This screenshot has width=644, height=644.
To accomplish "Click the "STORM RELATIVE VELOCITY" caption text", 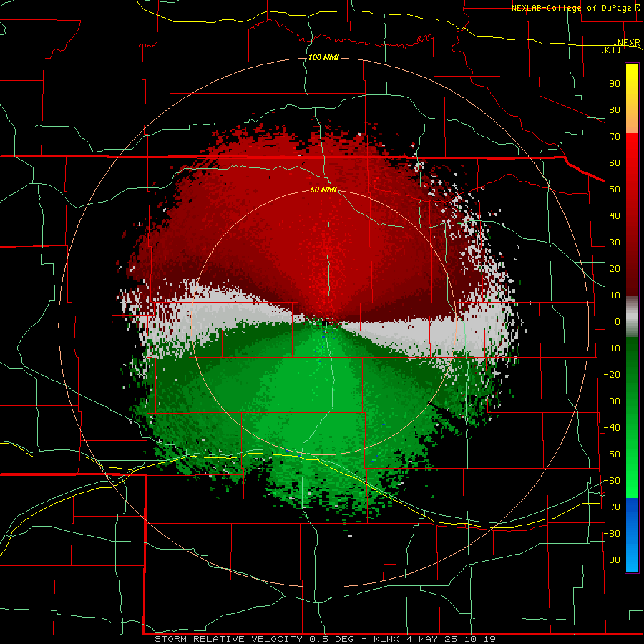I will tap(229, 639).
